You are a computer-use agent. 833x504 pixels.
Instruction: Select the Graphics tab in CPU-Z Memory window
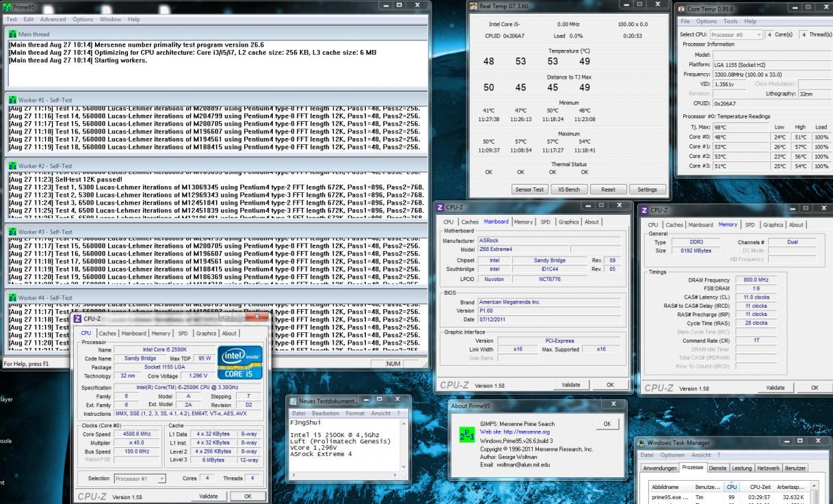pyautogui.click(x=772, y=224)
